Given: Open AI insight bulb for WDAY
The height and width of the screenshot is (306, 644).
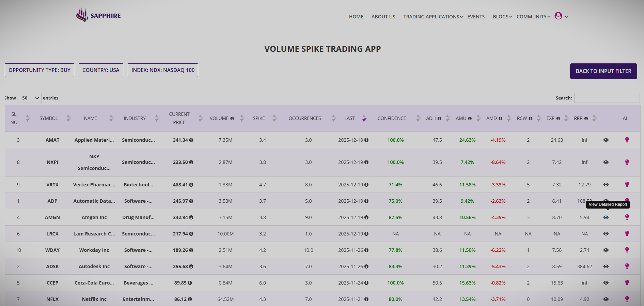Looking at the screenshot, I should (627, 250).
